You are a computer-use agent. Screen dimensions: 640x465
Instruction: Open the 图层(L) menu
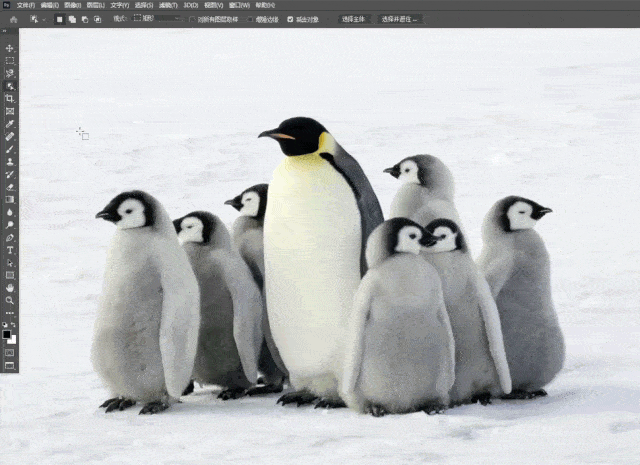click(96, 5)
